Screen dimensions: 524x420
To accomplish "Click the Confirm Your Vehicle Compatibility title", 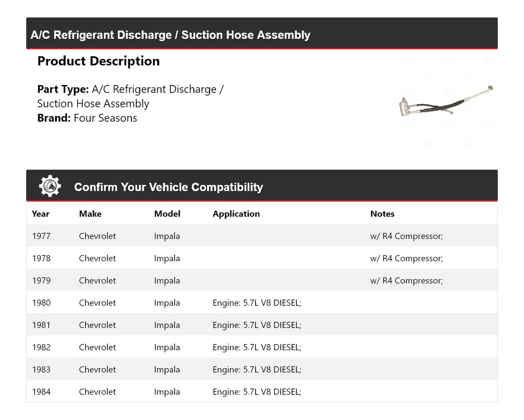I will tap(168, 187).
